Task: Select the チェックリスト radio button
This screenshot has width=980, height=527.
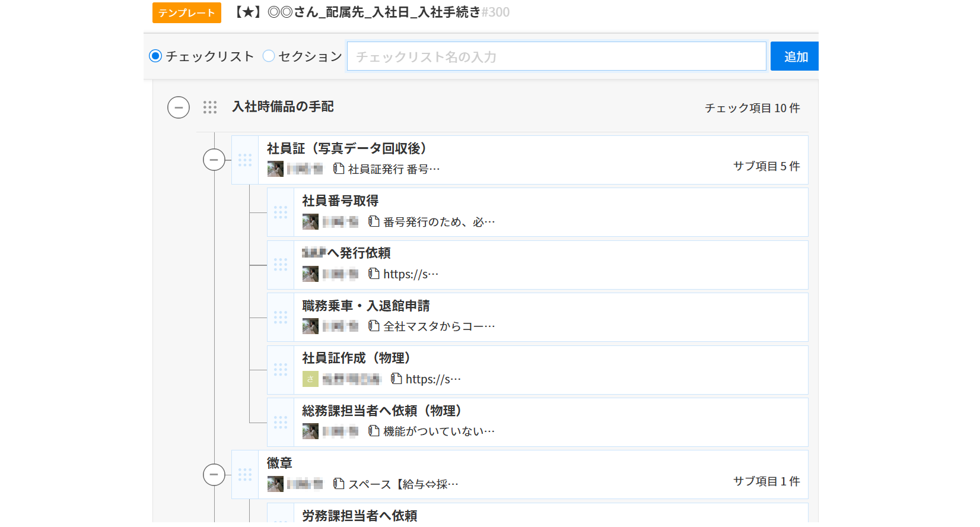Action: [155, 56]
